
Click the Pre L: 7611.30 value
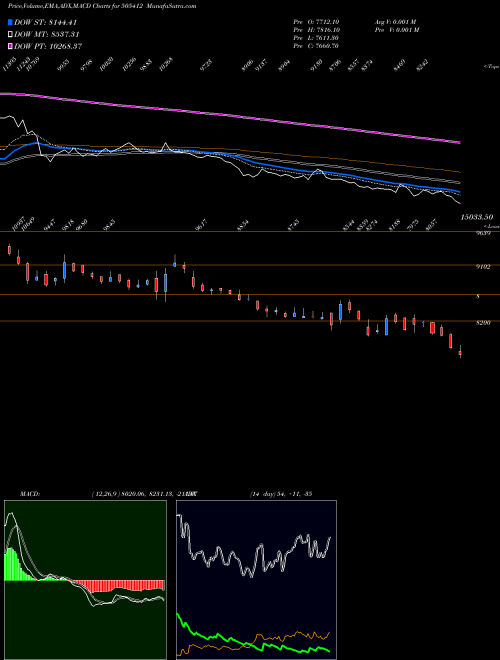[316, 38]
